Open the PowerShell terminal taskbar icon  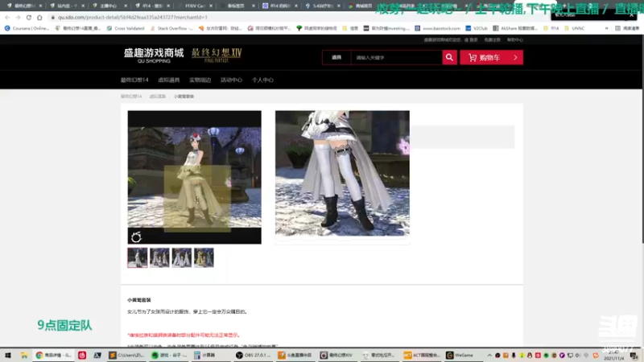[x=97, y=355]
